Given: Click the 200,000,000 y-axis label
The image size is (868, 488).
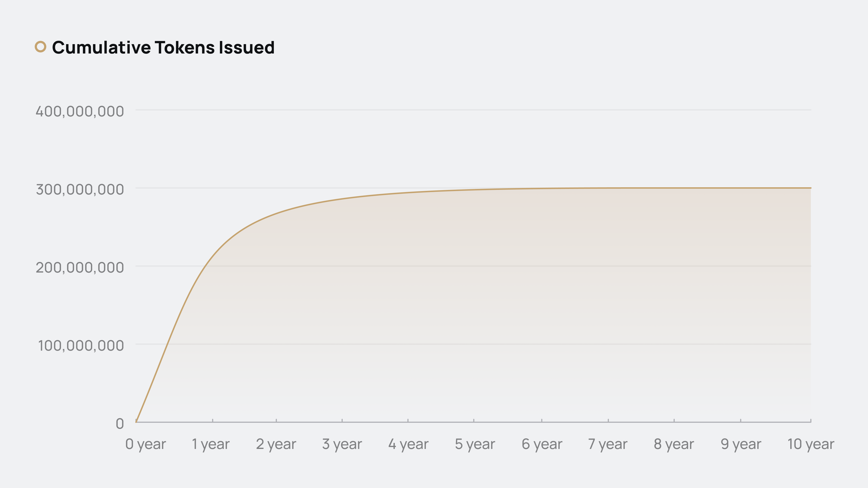Looking at the screenshot, I should click(80, 268).
